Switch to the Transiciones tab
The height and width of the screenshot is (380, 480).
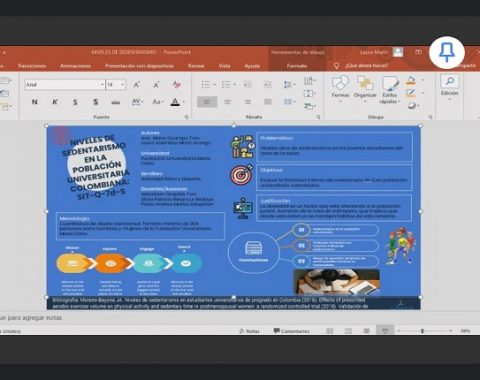32,66
